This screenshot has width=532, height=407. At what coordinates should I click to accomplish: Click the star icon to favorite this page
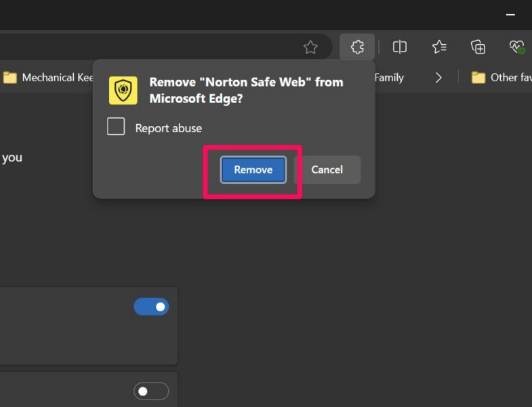coord(310,47)
